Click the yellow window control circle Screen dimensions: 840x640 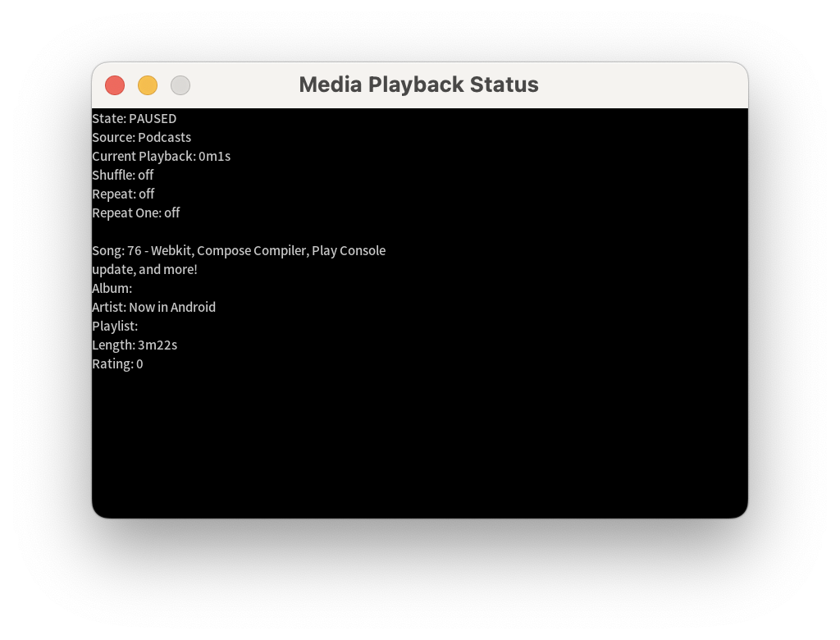click(148, 85)
